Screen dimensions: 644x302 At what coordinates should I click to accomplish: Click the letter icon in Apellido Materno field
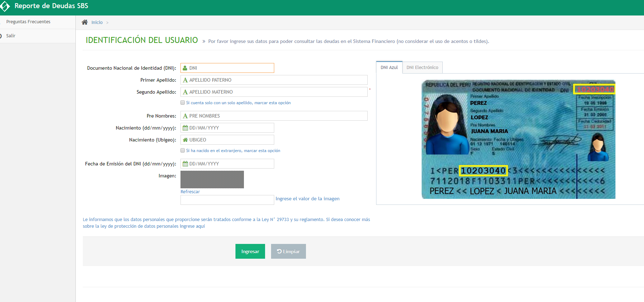tap(185, 92)
